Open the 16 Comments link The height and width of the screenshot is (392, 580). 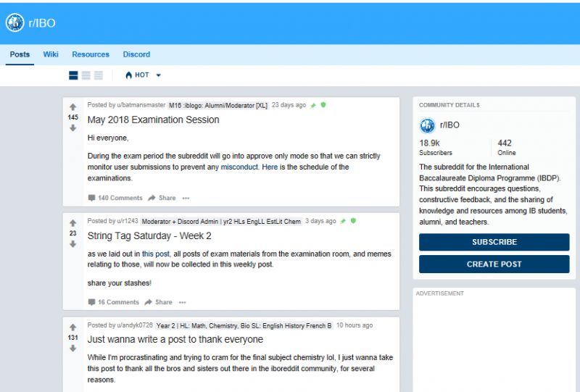[x=113, y=302]
